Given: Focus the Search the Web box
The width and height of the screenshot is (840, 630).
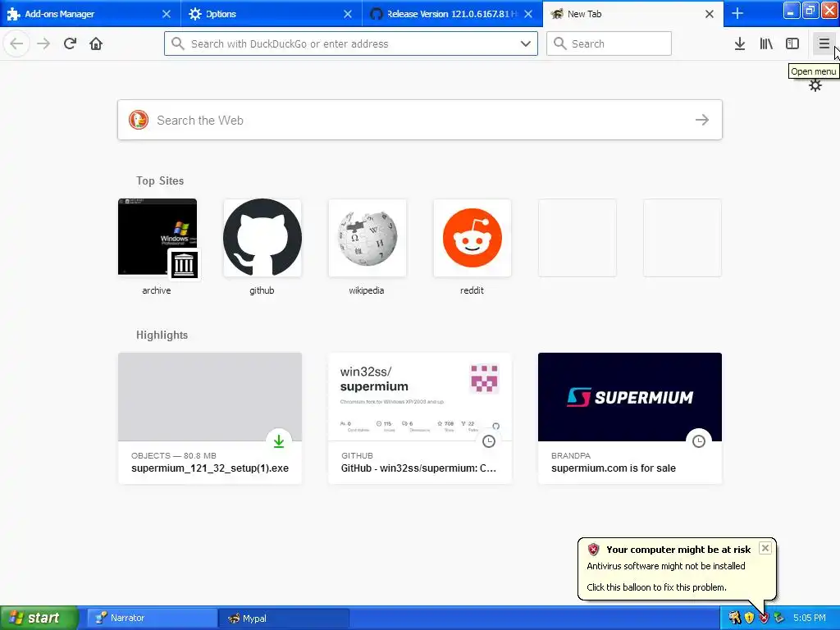Looking at the screenshot, I should coord(420,120).
